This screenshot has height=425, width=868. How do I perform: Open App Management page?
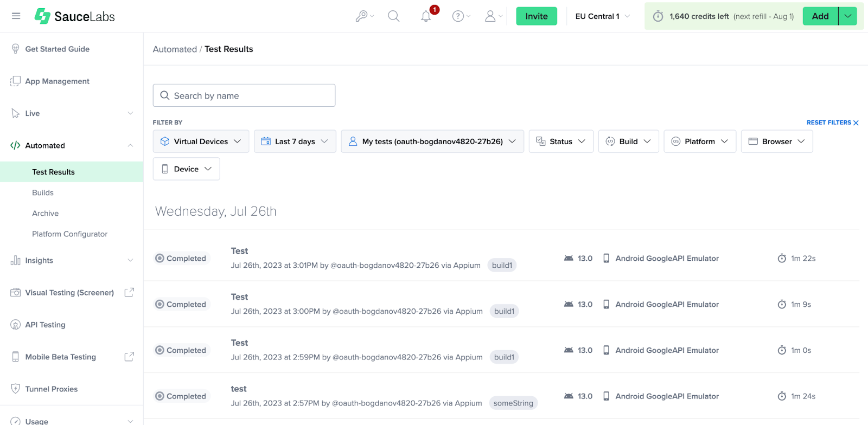58,81
